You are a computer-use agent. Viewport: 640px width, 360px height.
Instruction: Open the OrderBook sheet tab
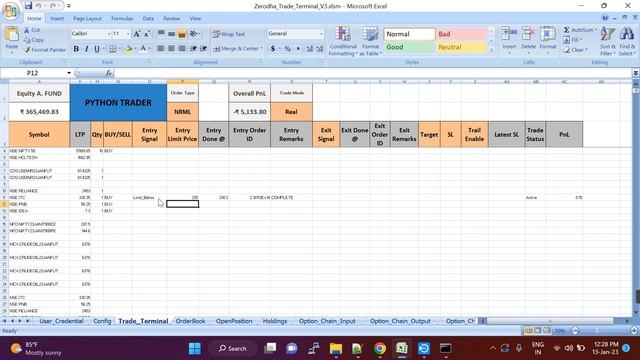(190, 321)
